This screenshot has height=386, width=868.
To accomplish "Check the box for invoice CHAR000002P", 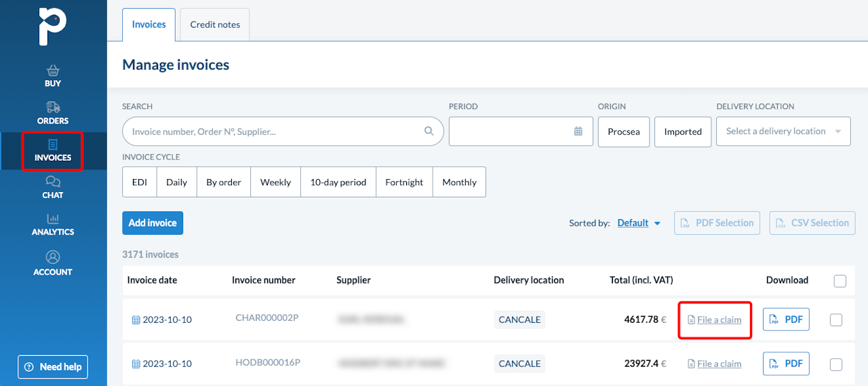I will [x=836, y=320].
